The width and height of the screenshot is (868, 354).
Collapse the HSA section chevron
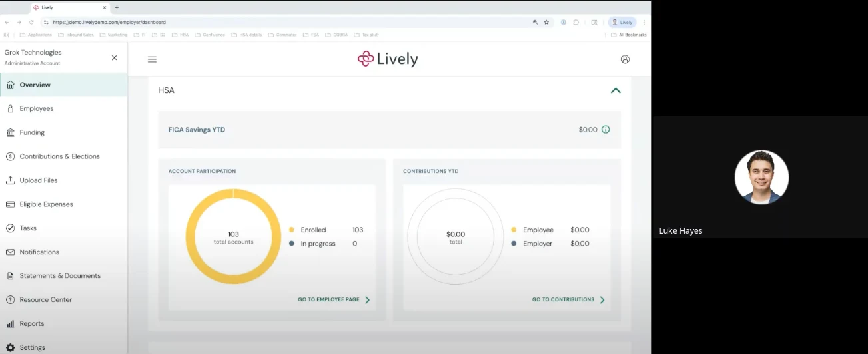tap(616, 90)
